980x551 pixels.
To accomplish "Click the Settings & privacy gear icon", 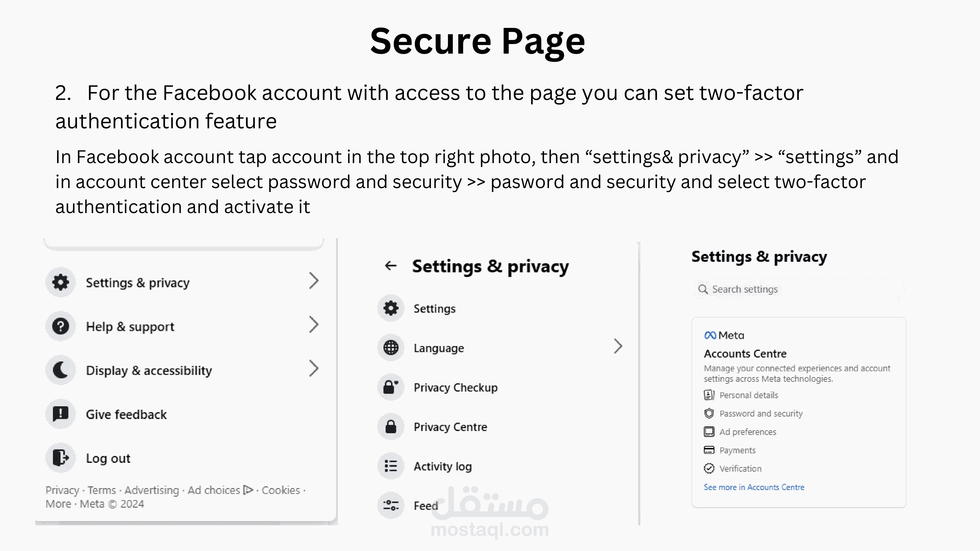I will [61, 282].
